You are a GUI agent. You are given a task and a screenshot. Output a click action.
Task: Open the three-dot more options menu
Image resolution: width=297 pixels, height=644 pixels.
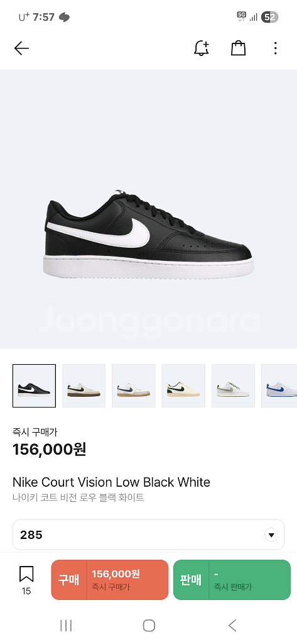pos(275,48)
